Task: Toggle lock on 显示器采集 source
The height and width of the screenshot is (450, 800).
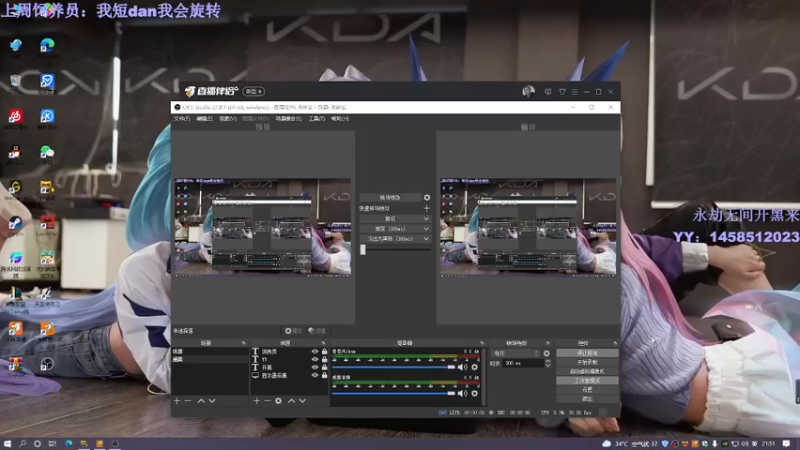Action: 324,375
